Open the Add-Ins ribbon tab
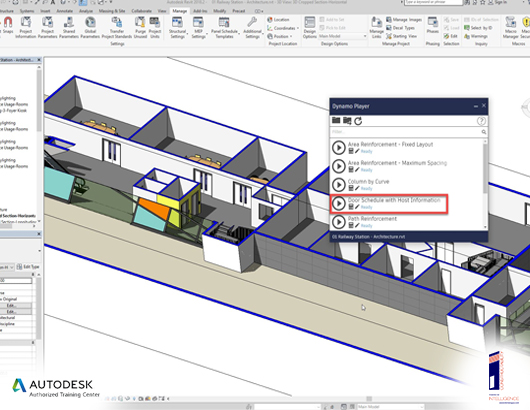The height and width of the screenshot is (410, 530). 200,11
